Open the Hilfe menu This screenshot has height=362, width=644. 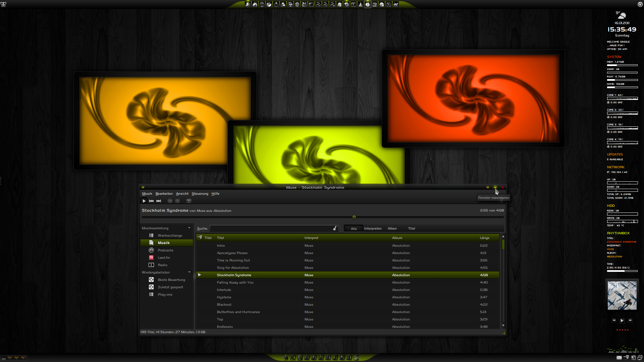pyautogui.click(x=215, y=194)
